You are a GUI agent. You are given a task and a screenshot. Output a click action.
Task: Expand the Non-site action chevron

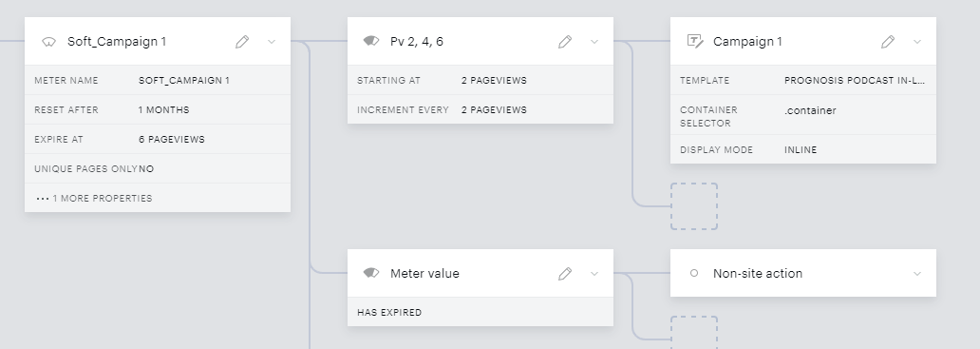tap(917, 274)
